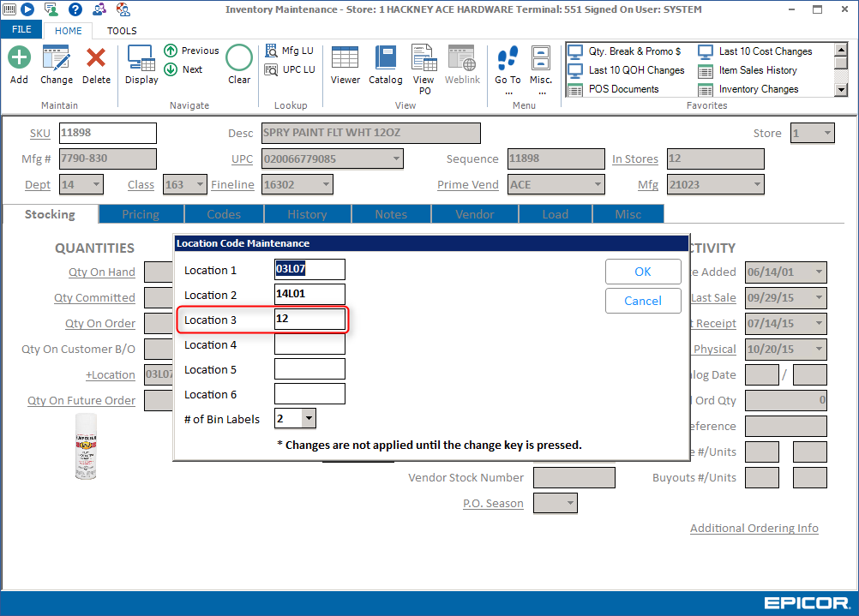This screenshot has width=859, height=616.
Task: Expand the Prime Vend dropdown
Action: [598, 184]
